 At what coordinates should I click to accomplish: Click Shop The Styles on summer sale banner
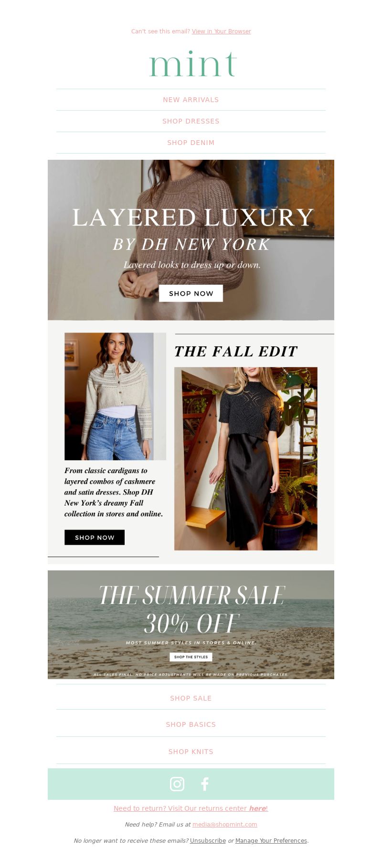pyautogui.click(x=191, y=657)
